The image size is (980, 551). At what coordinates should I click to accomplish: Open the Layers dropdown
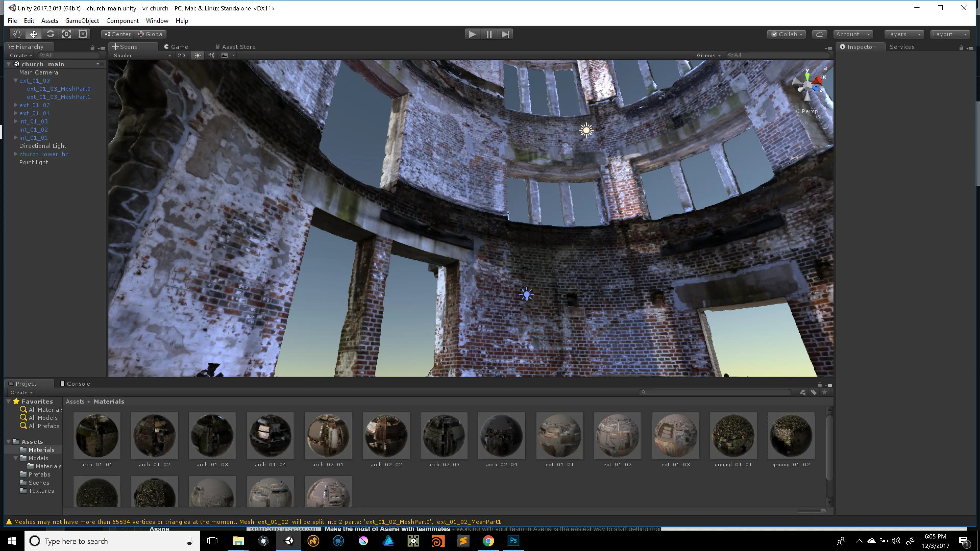(904, 34)
